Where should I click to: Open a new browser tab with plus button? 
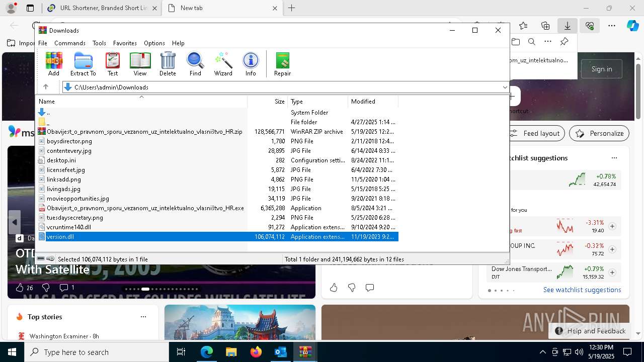[291, 8]
